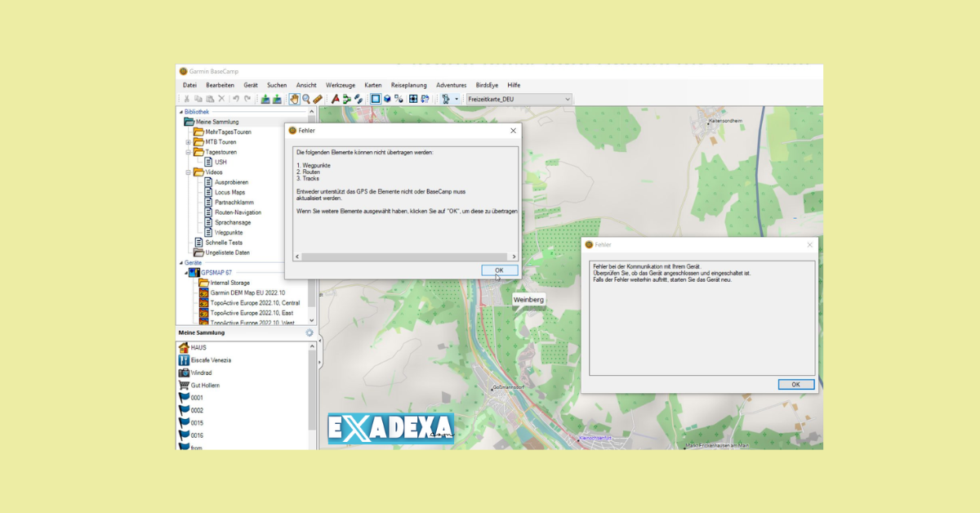
Task: Click the Send to Device icon
Action: [x=265, y=99]
